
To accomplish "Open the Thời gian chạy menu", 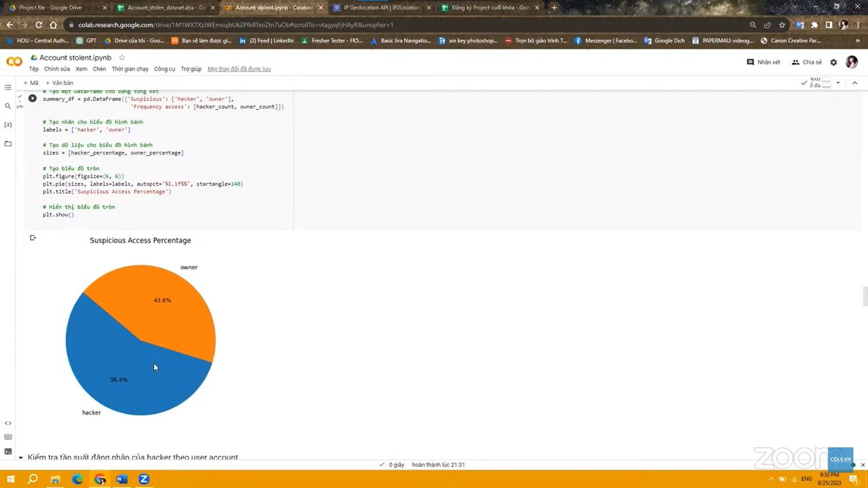I will point(130,69).
